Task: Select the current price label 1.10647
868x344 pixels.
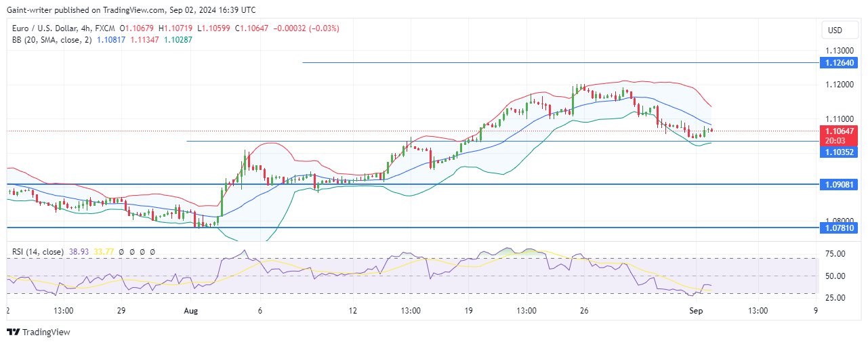Action: coord(838,131)
